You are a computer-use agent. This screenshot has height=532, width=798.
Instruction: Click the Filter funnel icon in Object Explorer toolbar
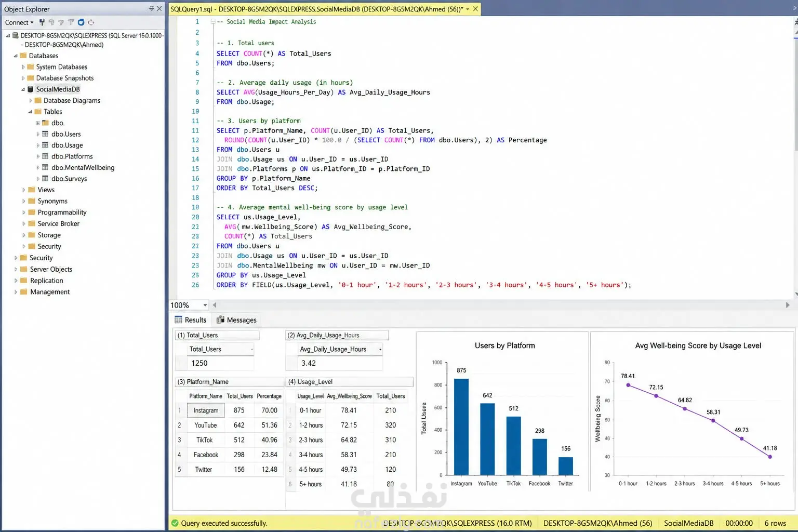coord(71,22)
